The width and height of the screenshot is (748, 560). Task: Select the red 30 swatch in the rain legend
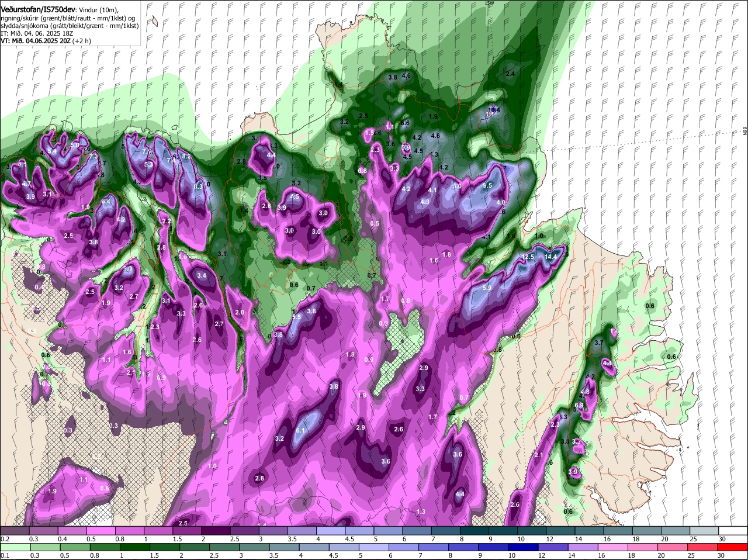point(732,547)
